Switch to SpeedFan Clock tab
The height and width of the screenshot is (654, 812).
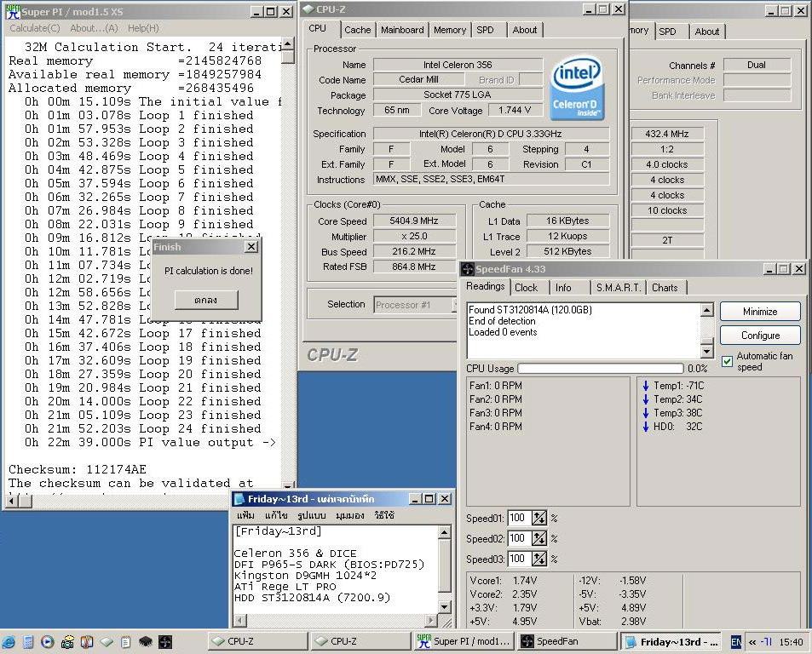click(526, 288)
